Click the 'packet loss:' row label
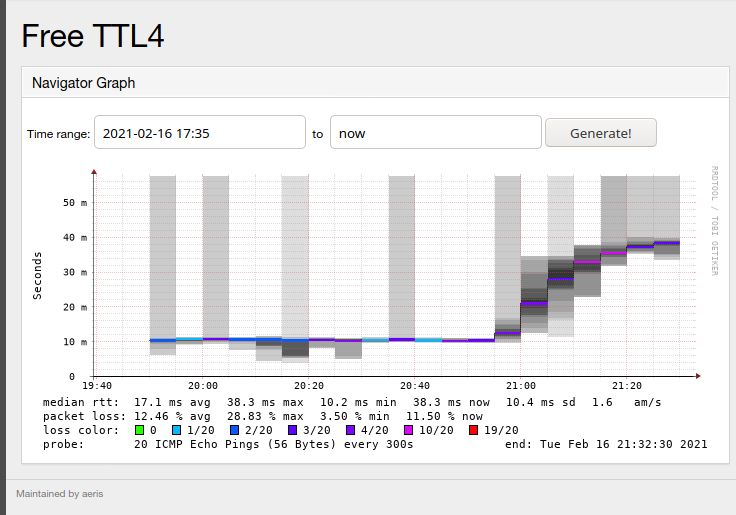Image resolution: width=736 pixels, height=515 pixels. pyautogui.click(x=84, y=416)
